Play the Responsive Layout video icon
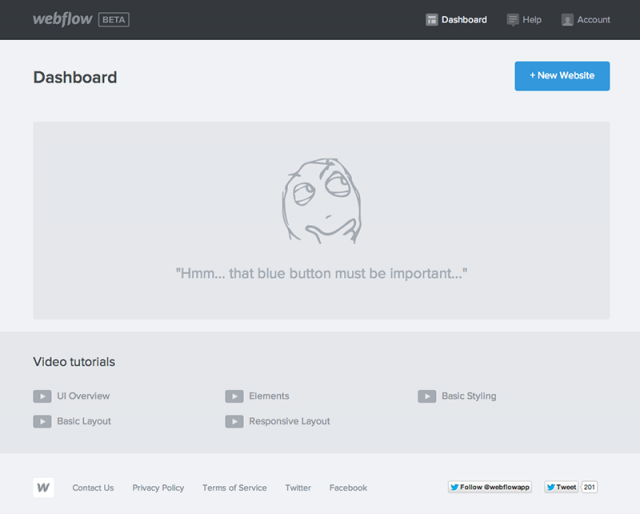 tap(234, 421)
